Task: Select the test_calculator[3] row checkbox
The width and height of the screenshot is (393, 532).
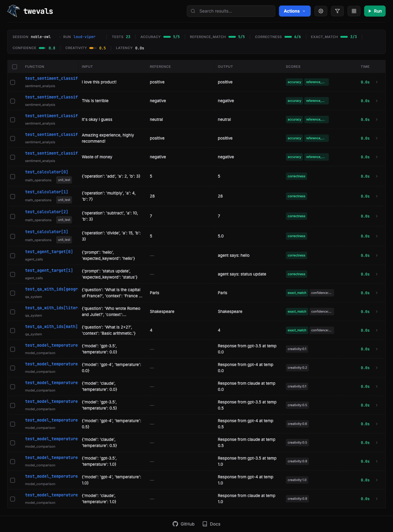Action: (x=13, y=236)
